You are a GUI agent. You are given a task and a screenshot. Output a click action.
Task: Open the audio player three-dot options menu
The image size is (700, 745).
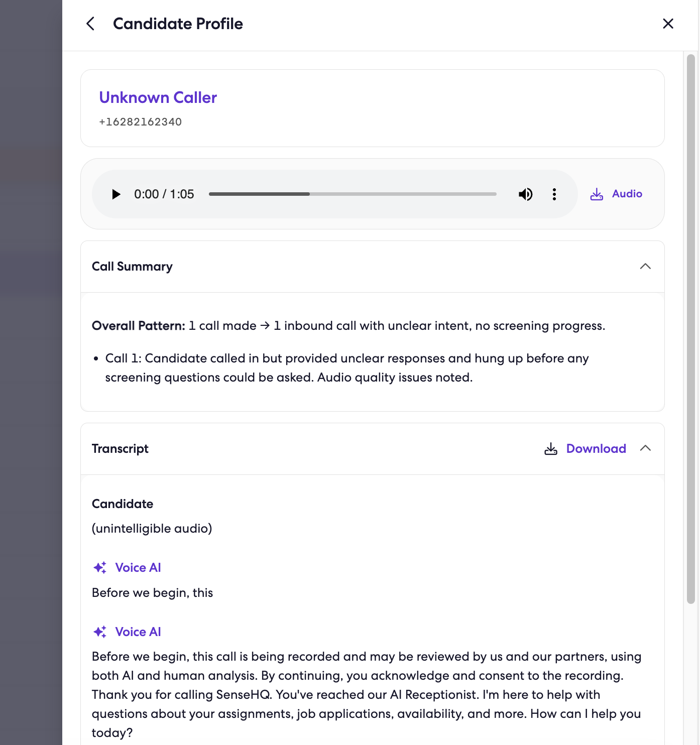click(554, 194)
